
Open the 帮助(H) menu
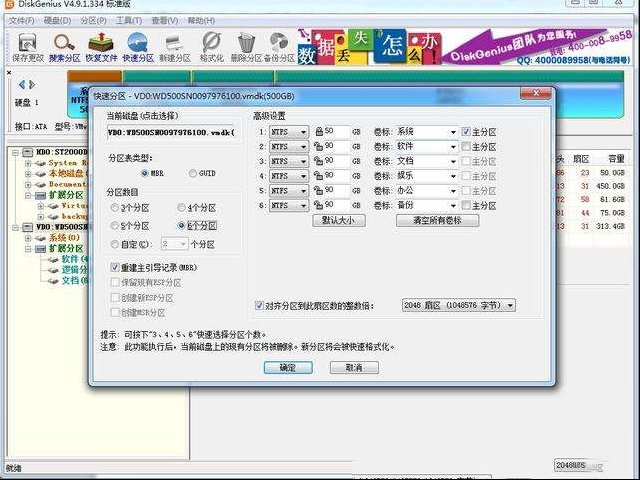click(x=201, y=20)
